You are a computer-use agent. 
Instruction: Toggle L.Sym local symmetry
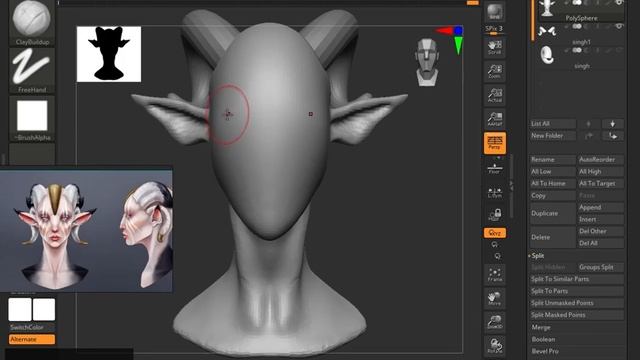click(495, 193)
